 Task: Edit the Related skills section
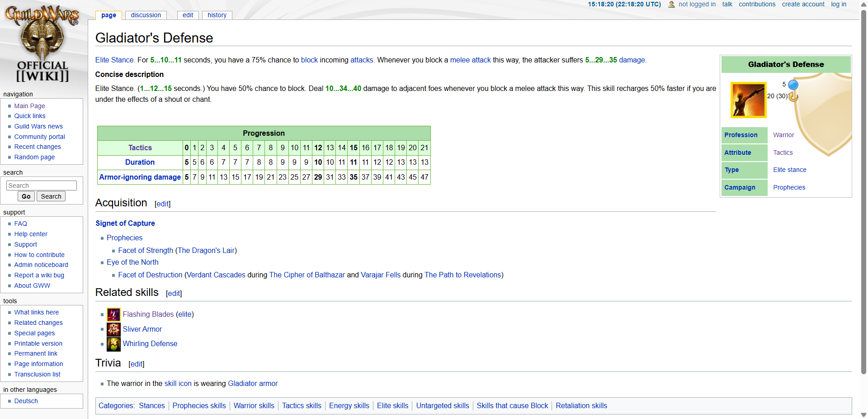(174, 293)
